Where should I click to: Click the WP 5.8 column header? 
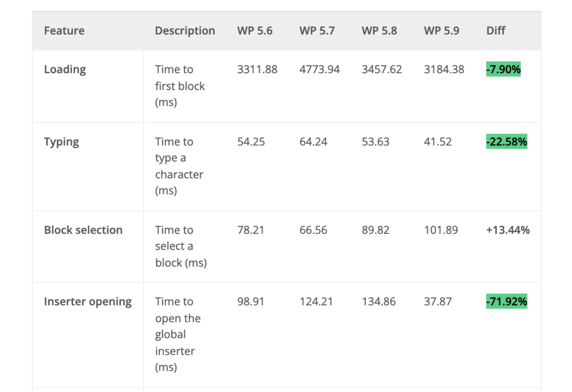tap(379, 31)
